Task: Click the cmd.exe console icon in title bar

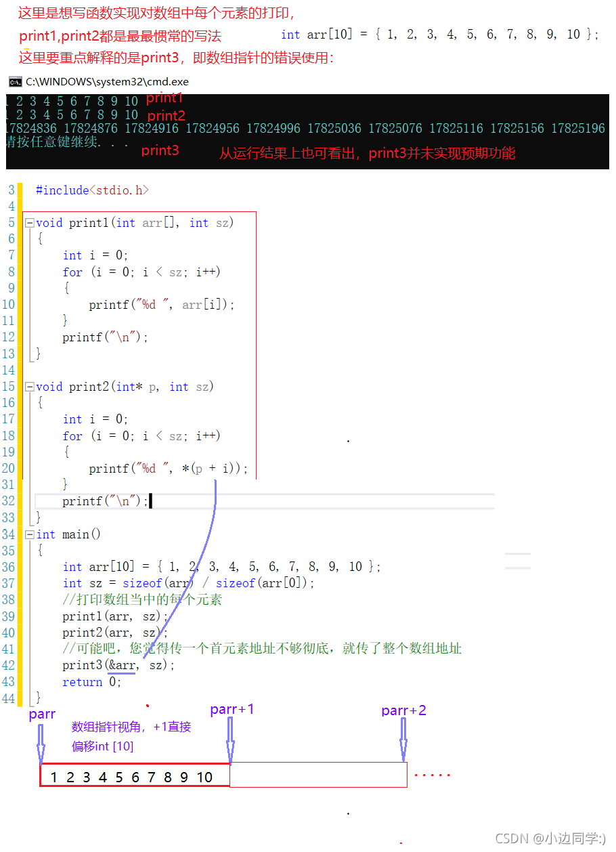Action: [x=15, y=82]
